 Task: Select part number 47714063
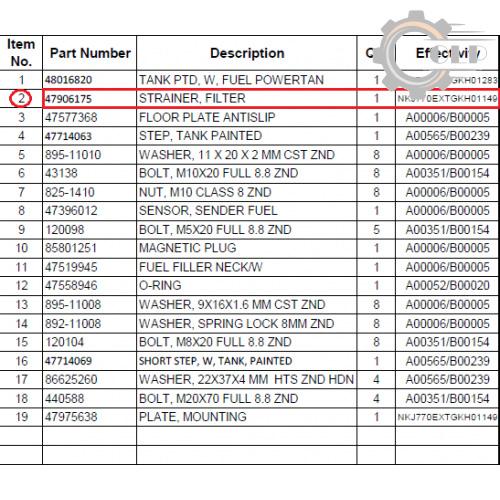pos(69,136)
